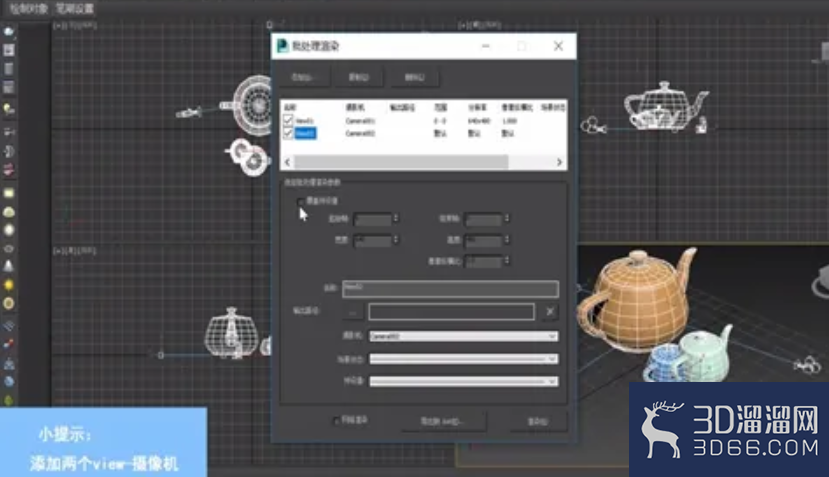The width and height of the screenshot is (829, 477).
Task: Click the list's scroll-right arrow
Action: 559,162
